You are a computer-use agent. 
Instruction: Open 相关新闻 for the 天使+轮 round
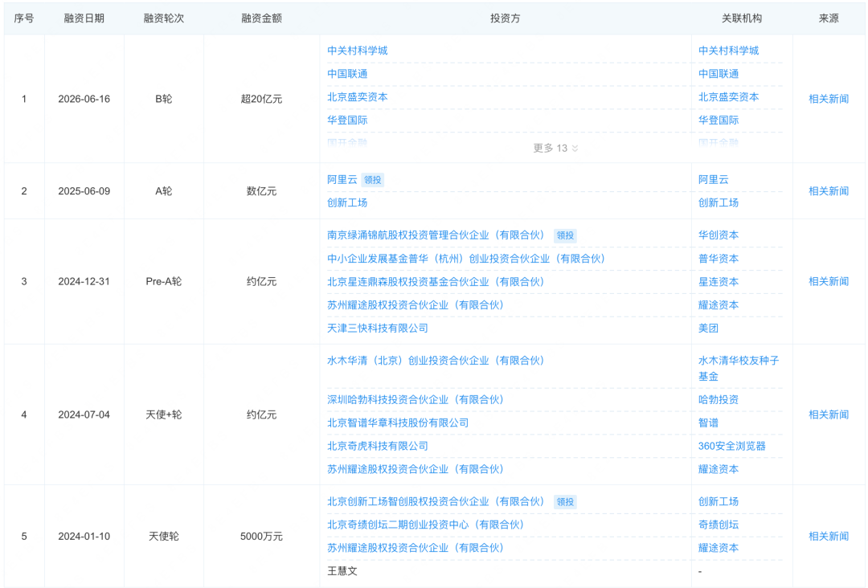click(x=828, y=414)
